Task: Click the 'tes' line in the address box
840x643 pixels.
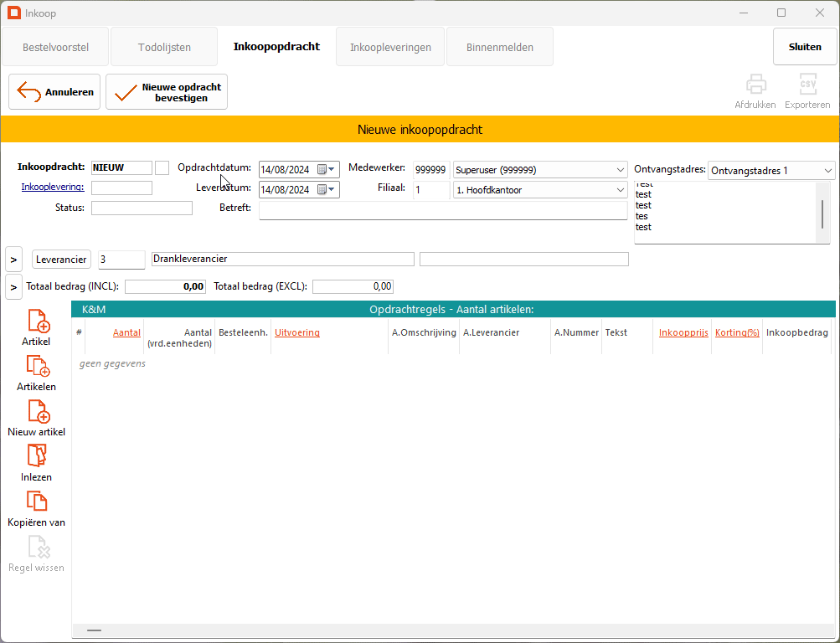Action: (642, 216)
